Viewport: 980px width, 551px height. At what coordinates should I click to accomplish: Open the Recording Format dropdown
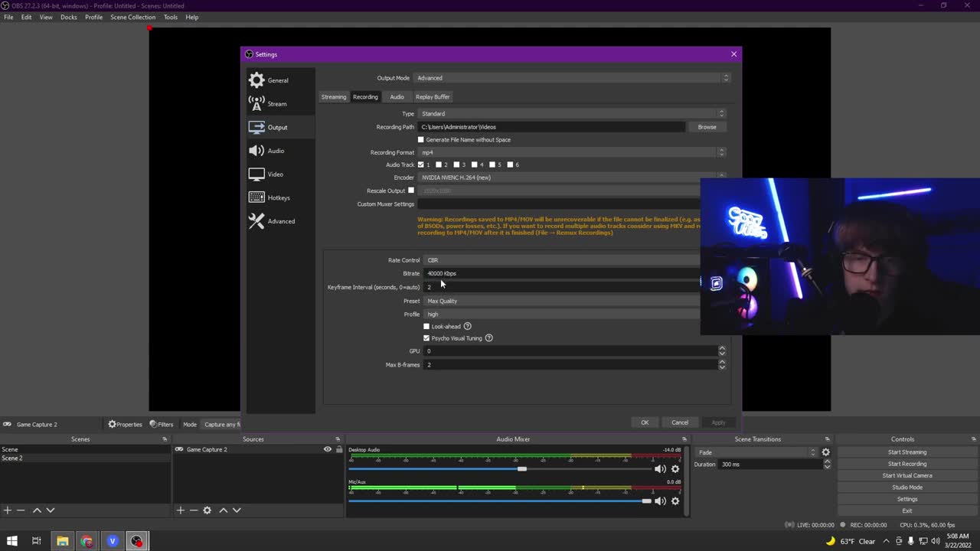point(571,152)
